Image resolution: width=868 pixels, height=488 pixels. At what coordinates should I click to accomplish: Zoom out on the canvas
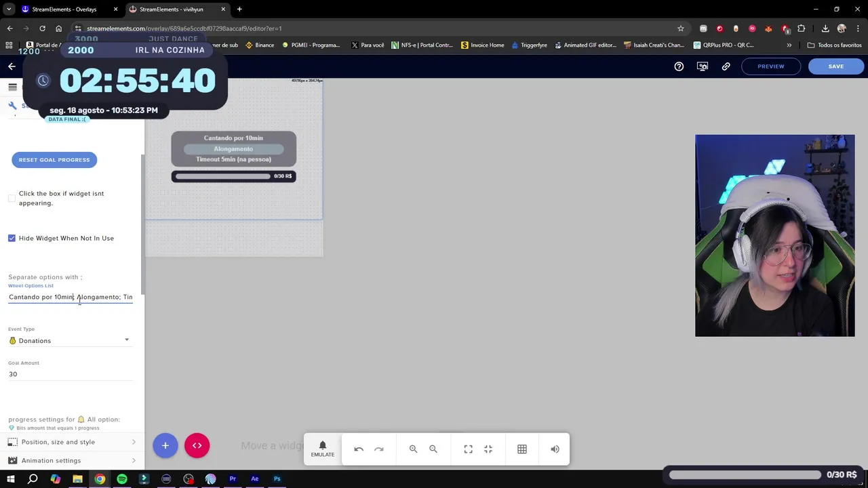tap(433, 449)
